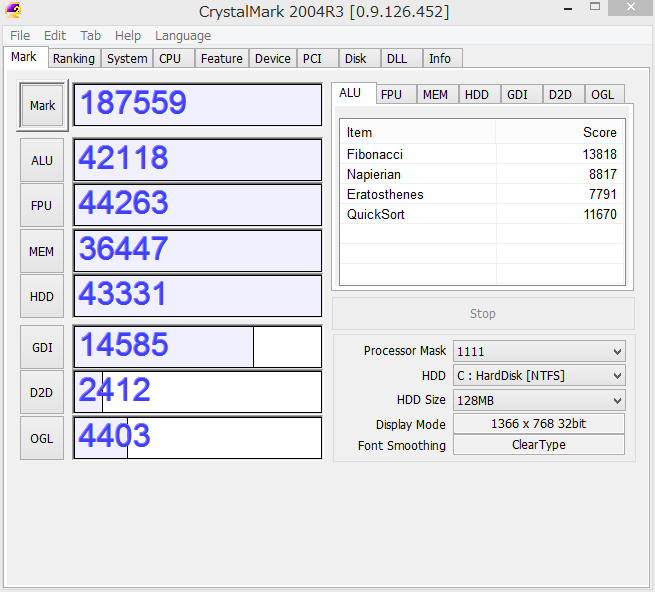655x592 pixels.
Task: Click the ALU score bar 42118
Action: tap(198, 160)
